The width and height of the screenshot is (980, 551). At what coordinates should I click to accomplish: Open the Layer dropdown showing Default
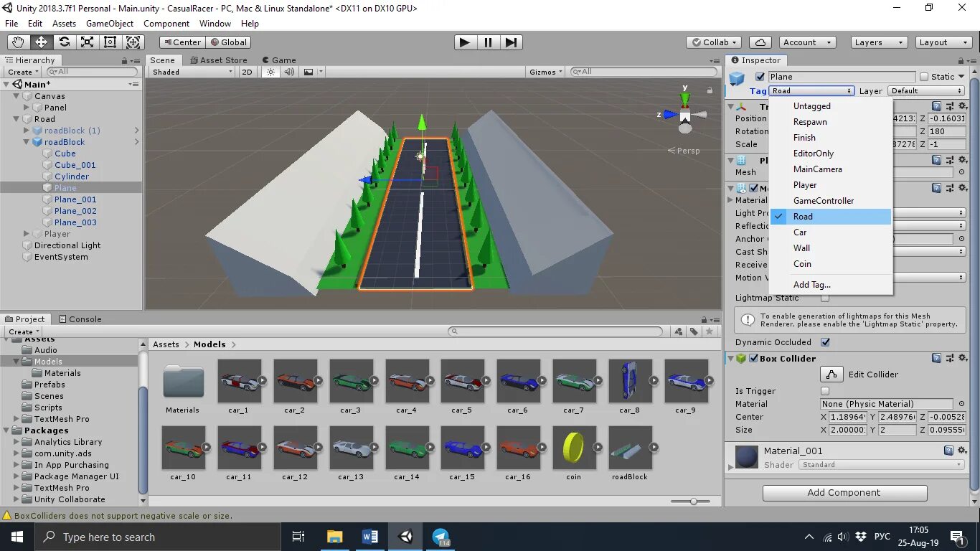coord(926,91)
